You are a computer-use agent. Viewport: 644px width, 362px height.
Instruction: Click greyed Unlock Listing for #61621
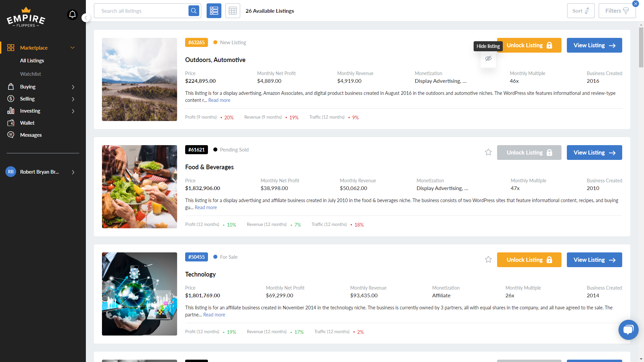click(x=529, y=153)
